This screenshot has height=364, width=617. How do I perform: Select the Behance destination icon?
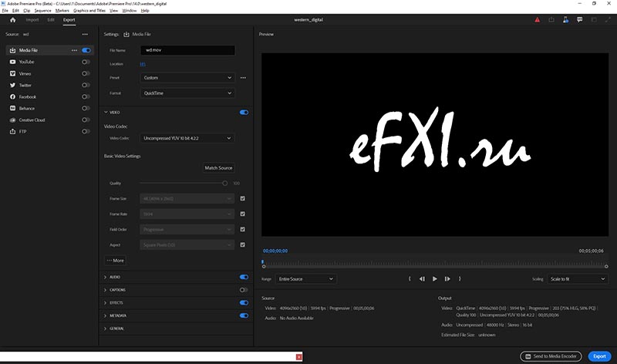(12, 108)
